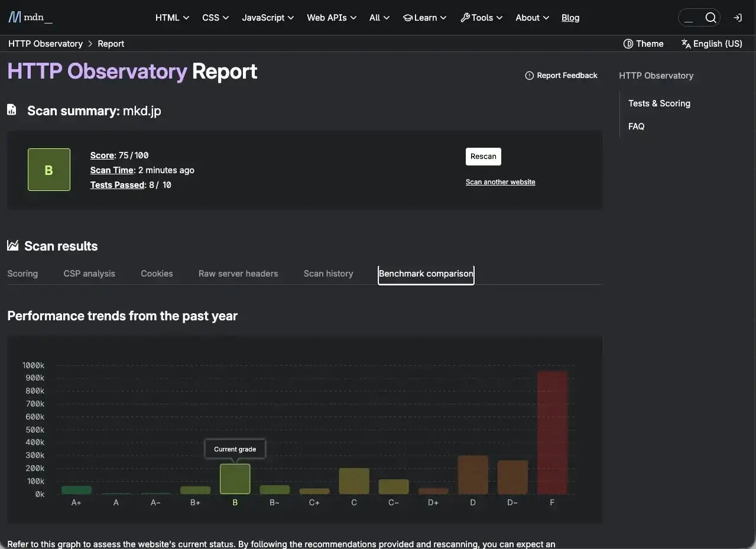This screenshot has width=756, height=549.
Task: Click the mkd.jp domain text
Action: pos(142,111)
